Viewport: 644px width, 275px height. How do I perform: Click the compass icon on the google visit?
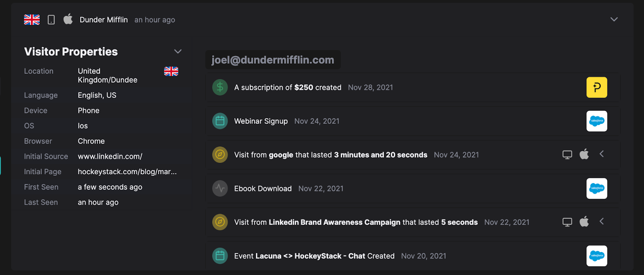pyautogui.click(x=220, y=155)
